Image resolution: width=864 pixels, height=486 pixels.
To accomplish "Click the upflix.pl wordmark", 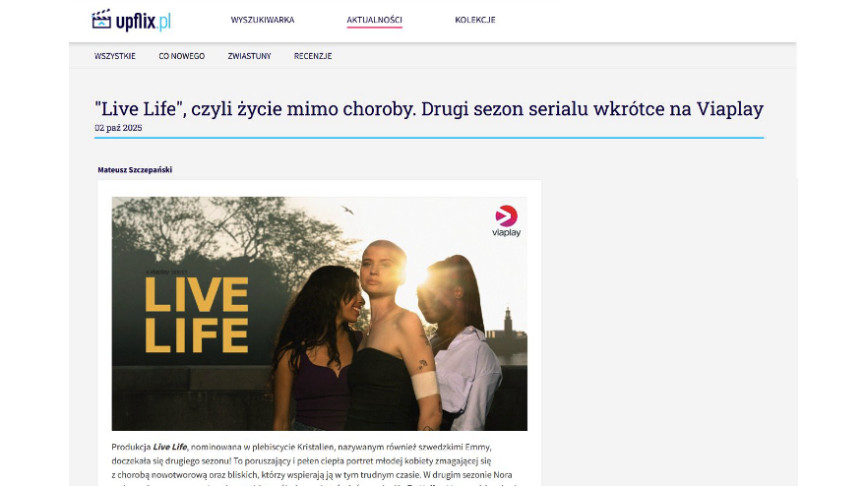I will click(x=143, y=21).
